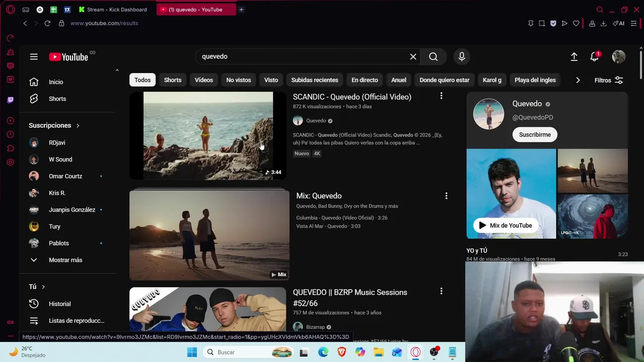The height and width of the screenshot is (362, 644).
Task: Reload the current page
Action: (47, 23)
